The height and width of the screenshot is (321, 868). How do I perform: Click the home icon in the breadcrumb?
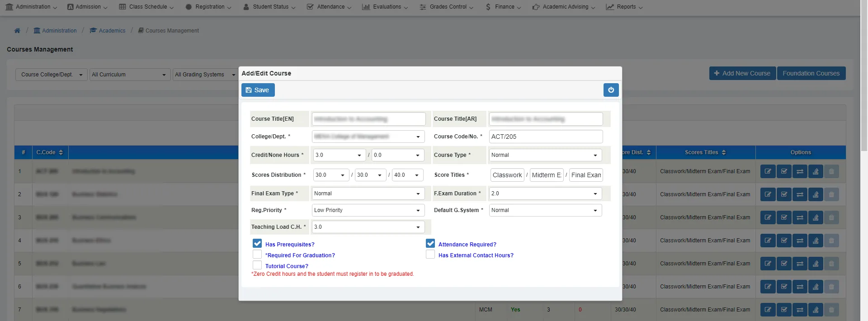tap(17, 31)
